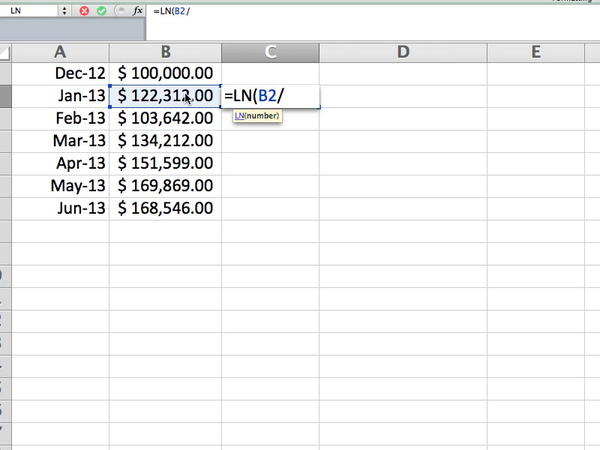Screen dimensions: 600x450
Task: Select the $ 168,546.00 cell
Action: click(165, 209)
